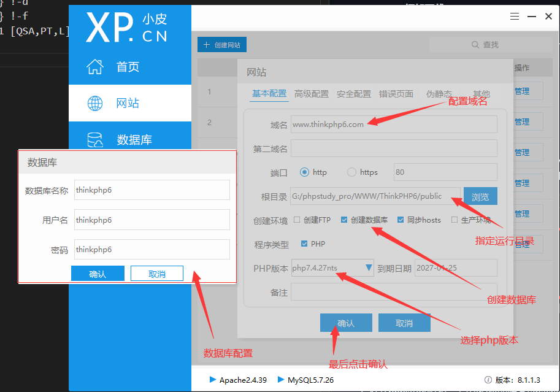Switch to the 错误页面 tab
The width and height of the screenshot is (560, 392).
(x=396, y=94)
